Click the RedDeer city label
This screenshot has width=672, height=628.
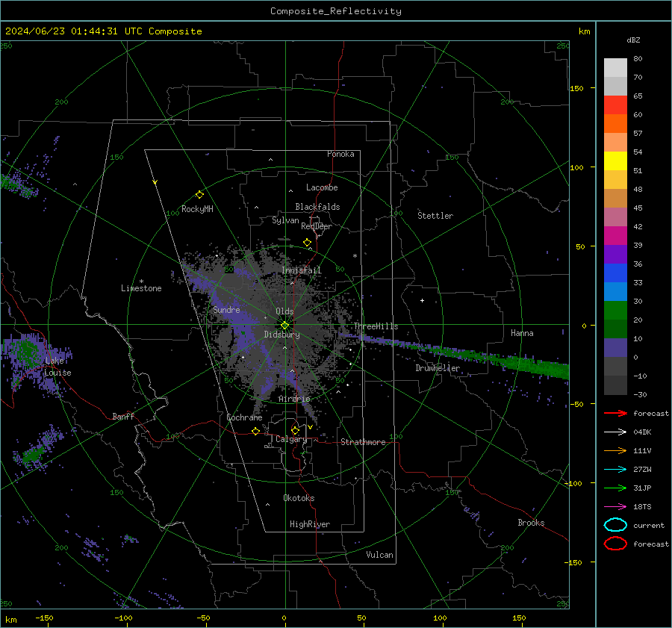[x=317, y=226]
